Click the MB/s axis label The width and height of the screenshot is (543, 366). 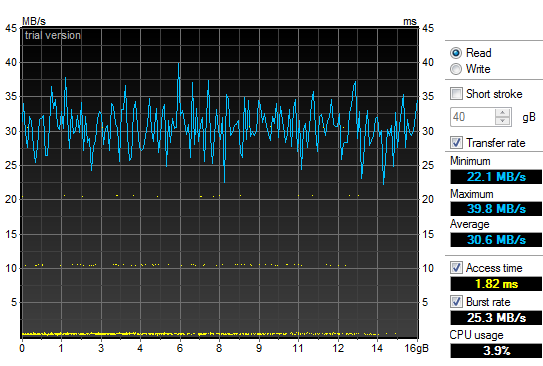tap(34, 21)
